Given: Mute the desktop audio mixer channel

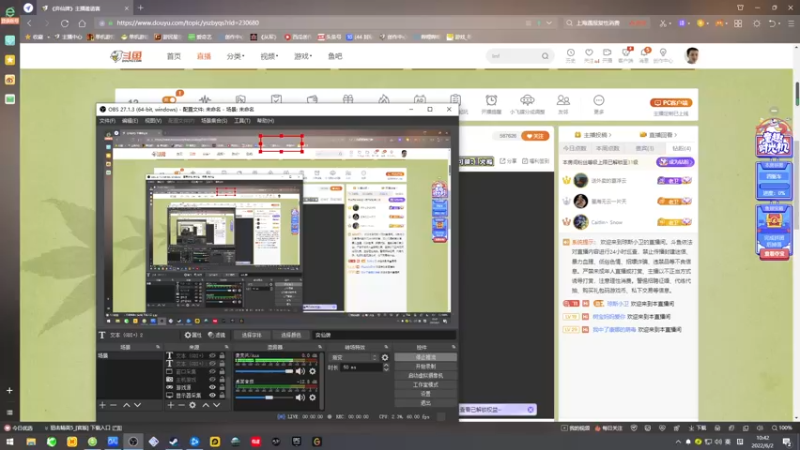Looking at the screenshot, I should coord(301,397).
